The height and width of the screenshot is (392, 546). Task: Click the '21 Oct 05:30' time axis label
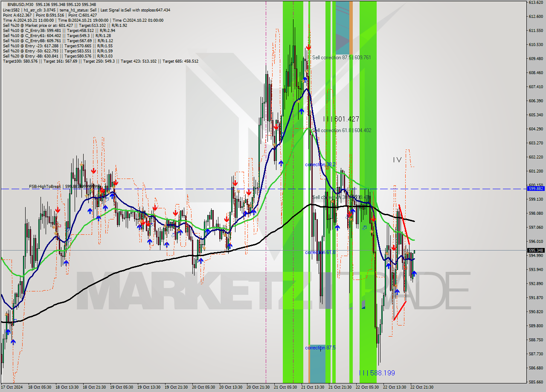click(286, 387)
